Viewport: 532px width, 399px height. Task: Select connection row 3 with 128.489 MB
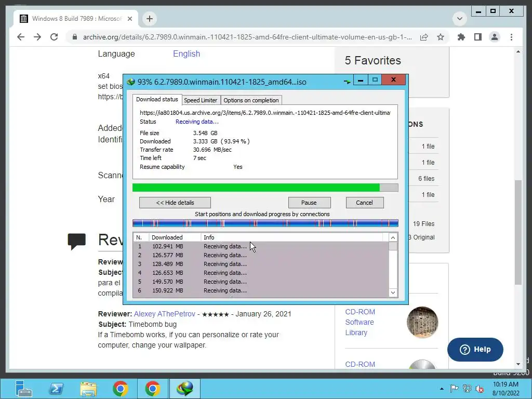tap(261, 264)
